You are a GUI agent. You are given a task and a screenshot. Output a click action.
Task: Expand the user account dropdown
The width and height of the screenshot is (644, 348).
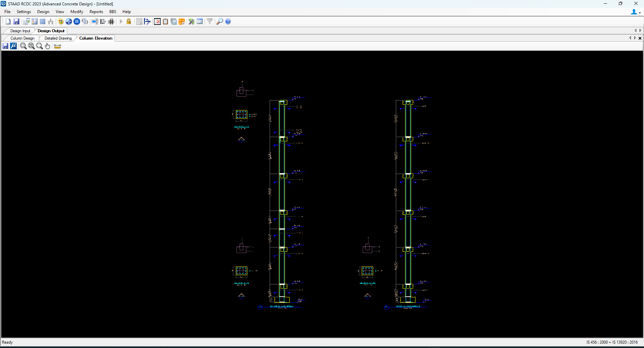(636, 12)
